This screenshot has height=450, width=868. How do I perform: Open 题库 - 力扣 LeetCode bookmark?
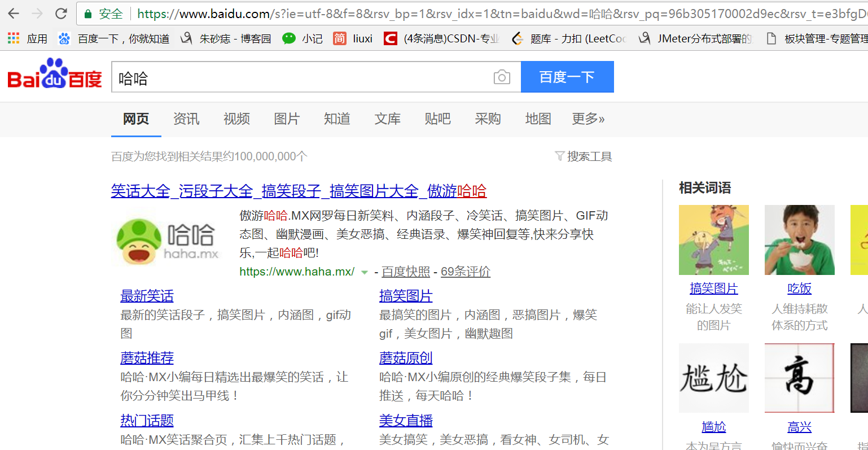pos(569,38)
